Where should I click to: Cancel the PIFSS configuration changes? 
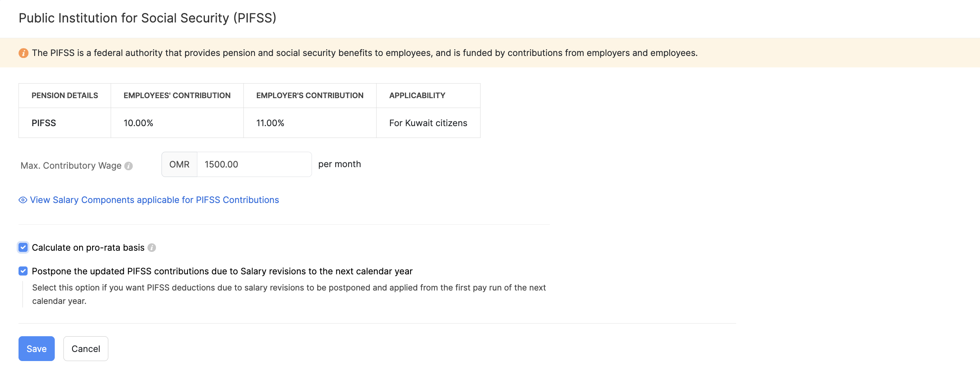(85, 348)
